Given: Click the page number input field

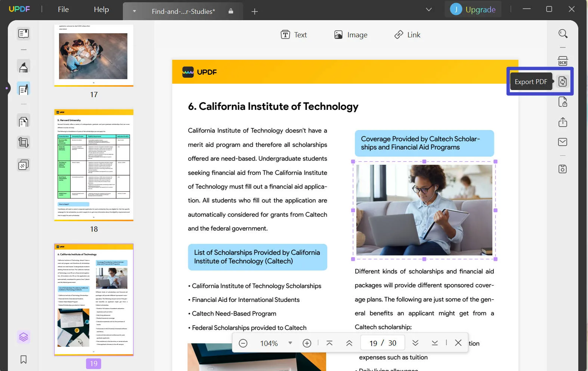Looking at the screenshot, I should coord(374,343).
